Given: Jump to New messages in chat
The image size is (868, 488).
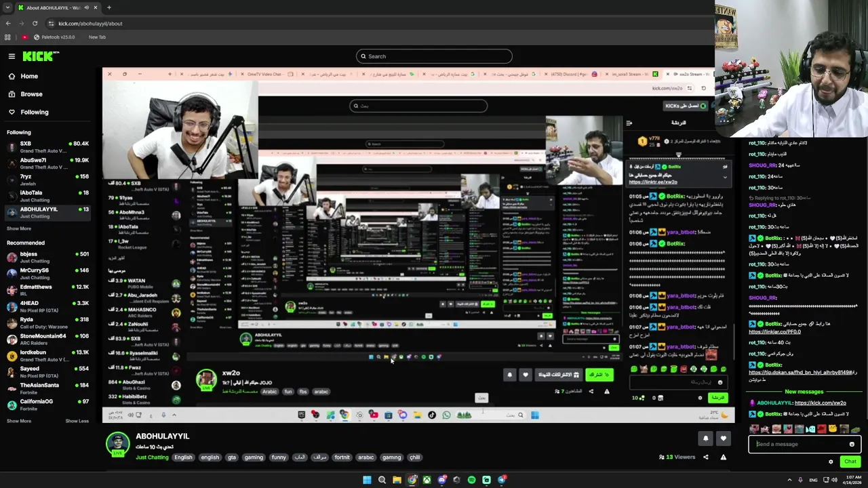Looking at the screenshot, I should coord(804,392).
